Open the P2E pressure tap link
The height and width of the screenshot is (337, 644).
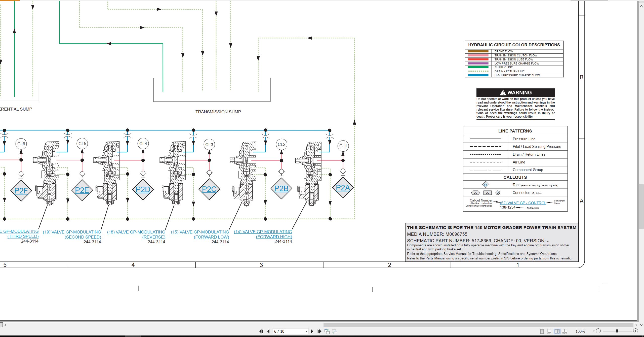82,190
